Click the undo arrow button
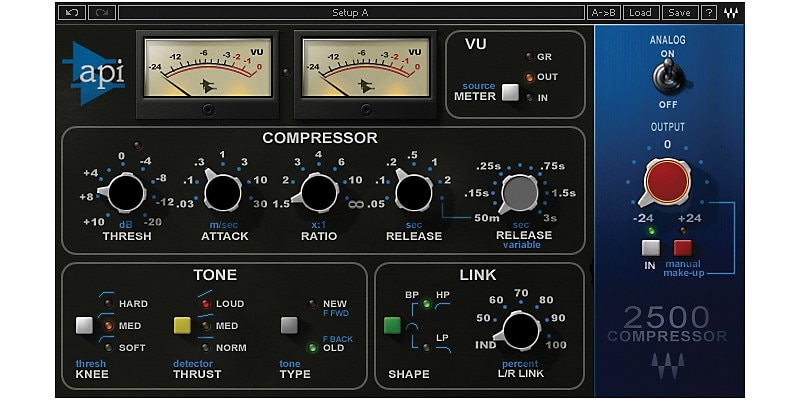This screenshot has height=400, width=800. 72,13
